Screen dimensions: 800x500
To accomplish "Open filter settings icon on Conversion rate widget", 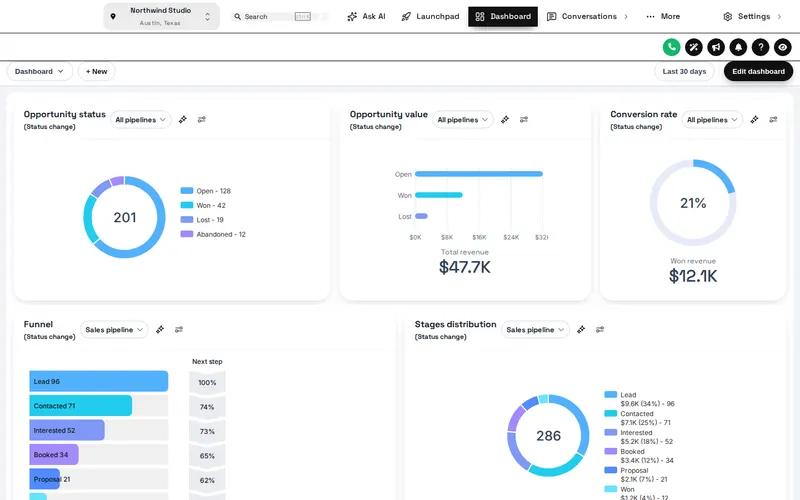I will (773, 119).
